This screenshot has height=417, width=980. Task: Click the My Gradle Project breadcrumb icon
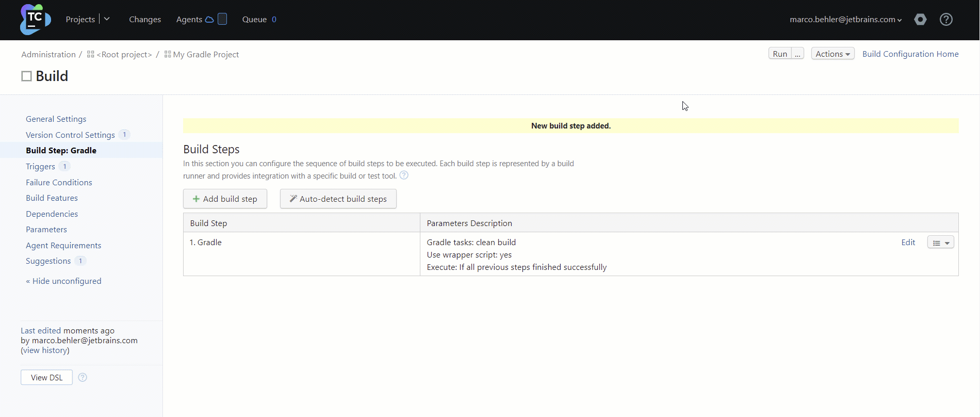coord(168,54)
